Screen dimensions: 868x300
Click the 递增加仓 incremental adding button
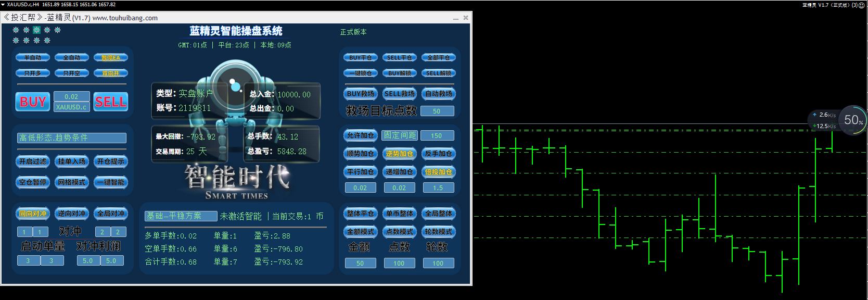click(x=400, y=172)
